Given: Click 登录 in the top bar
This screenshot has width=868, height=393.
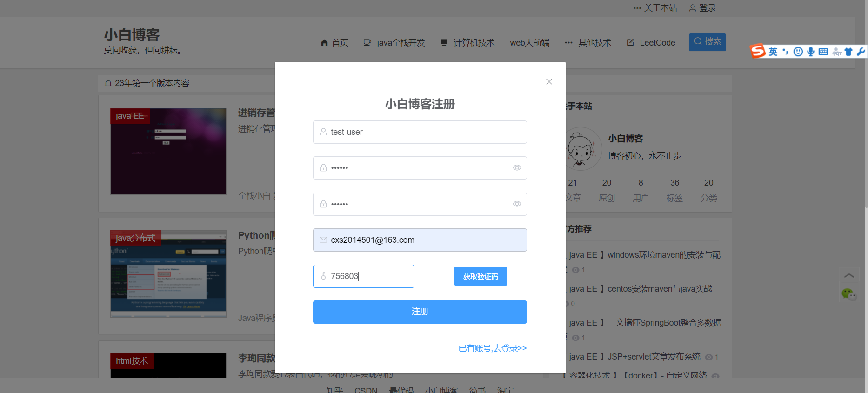Looking at the screenshot, I should coord(708,8).
